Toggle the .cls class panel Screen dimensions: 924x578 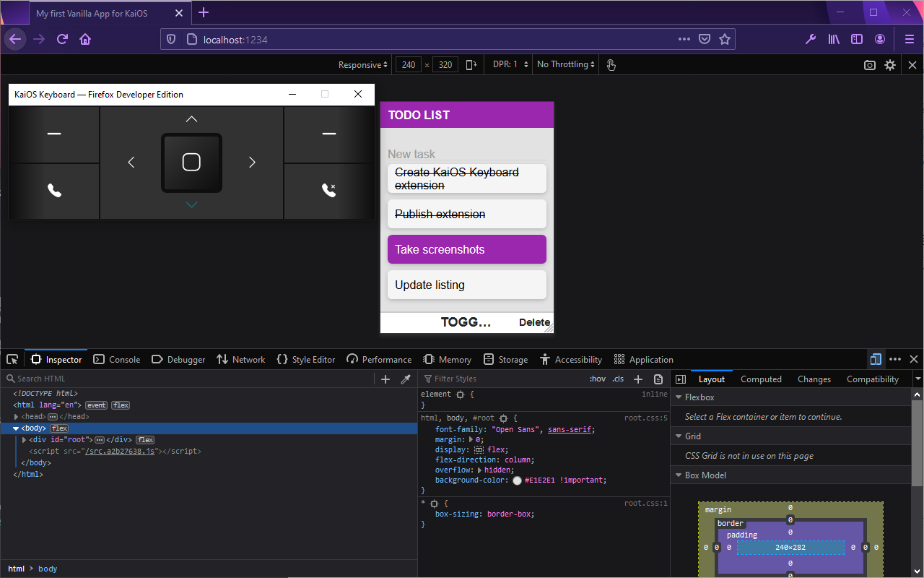point(618,379)
